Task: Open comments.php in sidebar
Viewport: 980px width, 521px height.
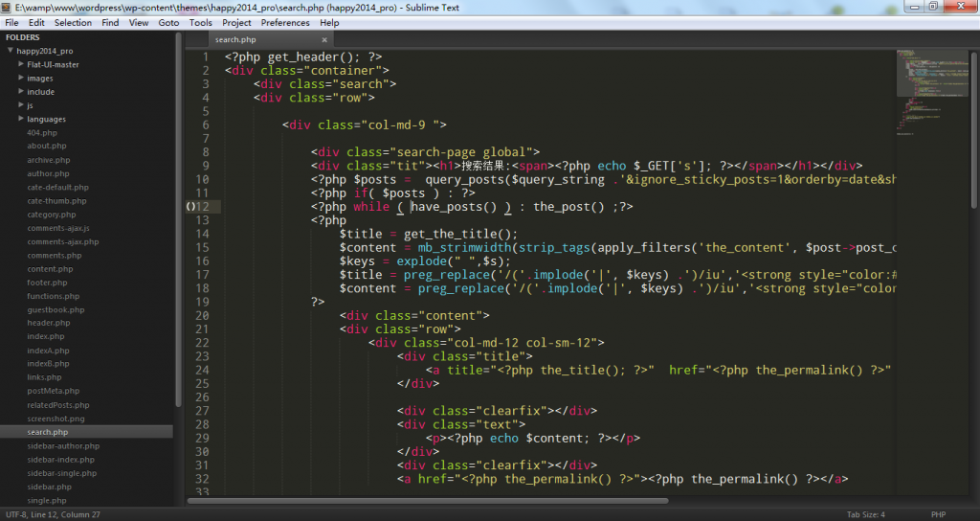Action: tap(55, 255)
